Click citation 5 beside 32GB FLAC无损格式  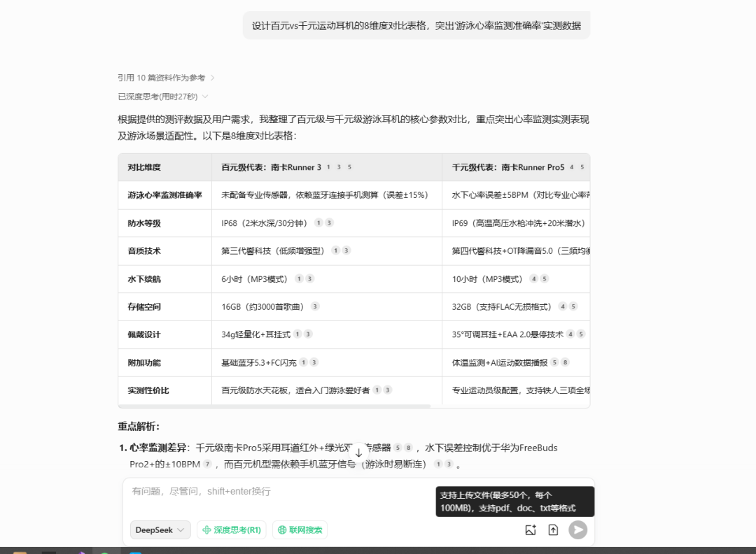[x=573, y=306]
